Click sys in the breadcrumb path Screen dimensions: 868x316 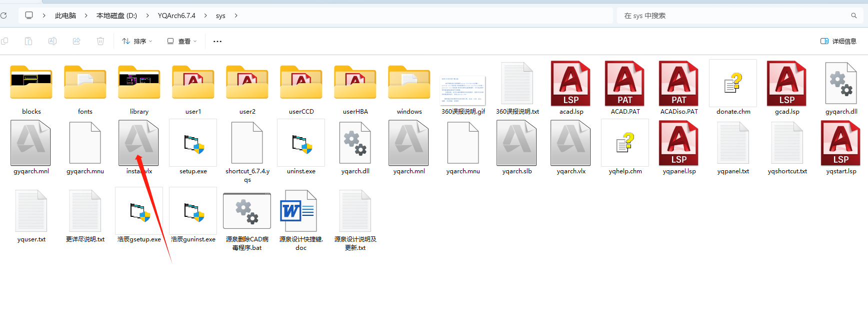[x=220, y=16]
